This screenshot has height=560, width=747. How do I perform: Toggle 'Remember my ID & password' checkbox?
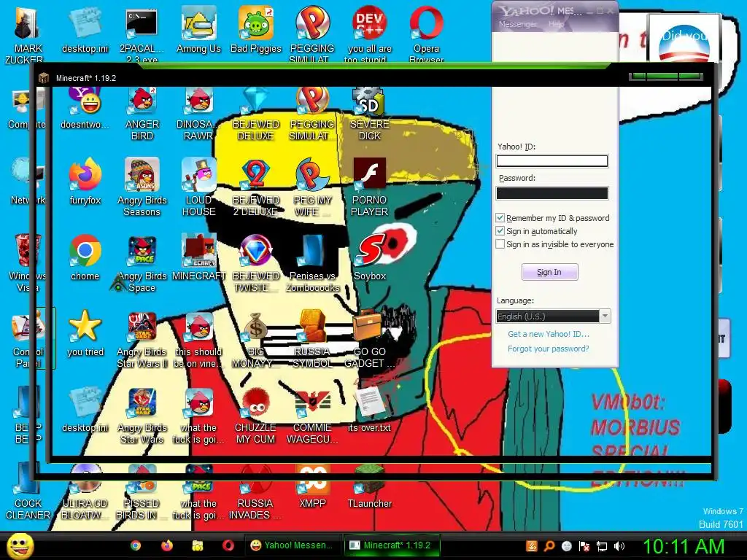[x=500, y=218]
